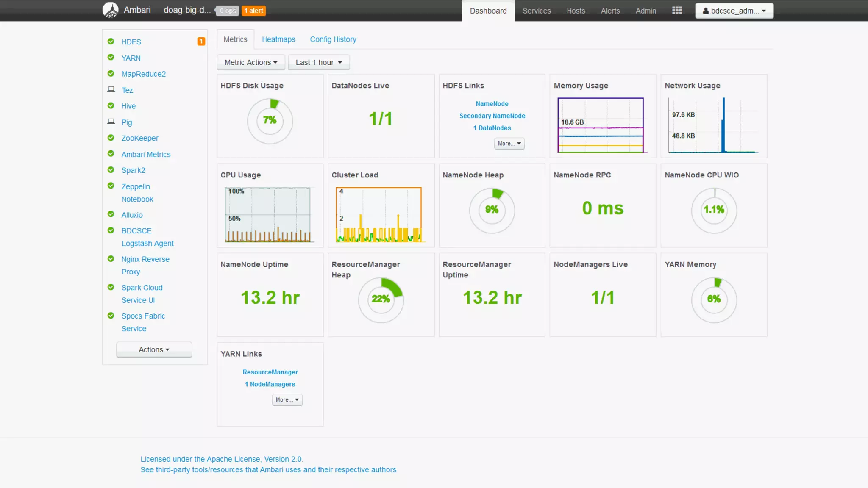Screen dimensions: 868x488
Task: Click the Alluxio green status icon
Action: (x=111, y=214)
